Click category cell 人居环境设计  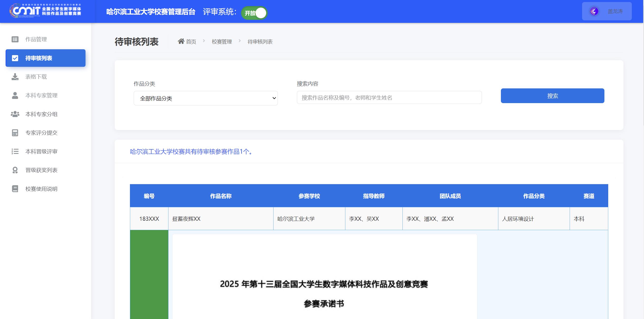(x=534, y=219)
